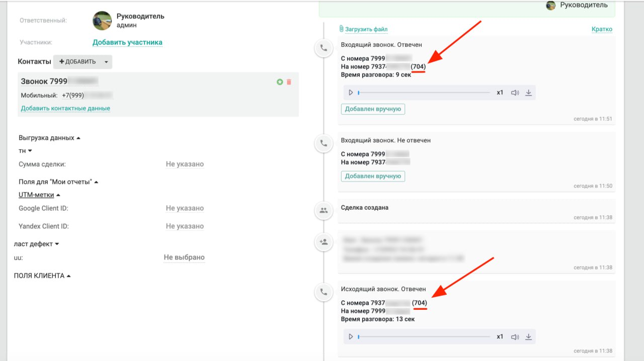
Task: Click the Входящий звонок. Не отвечен heading
Action: point(385,140)
